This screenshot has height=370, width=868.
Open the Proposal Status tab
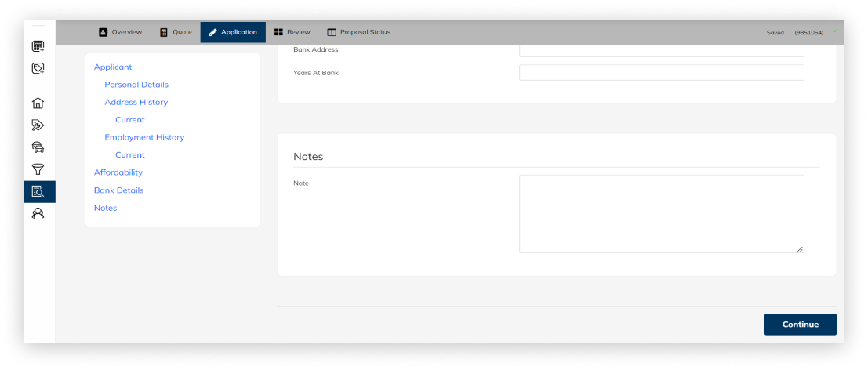(x=358, y=32)
